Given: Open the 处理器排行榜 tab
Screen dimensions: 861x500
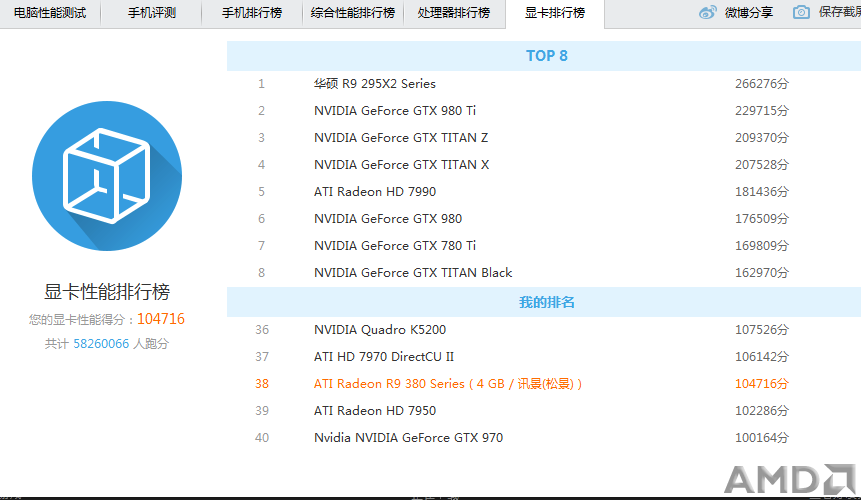Looking at the screenshot, I should click(454, 13).
